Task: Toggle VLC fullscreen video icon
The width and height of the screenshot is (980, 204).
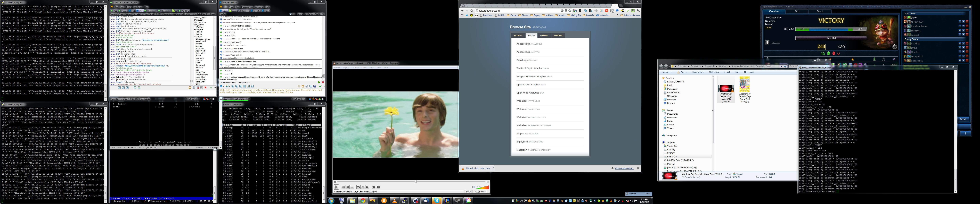Action: click(x=358, y=187)
